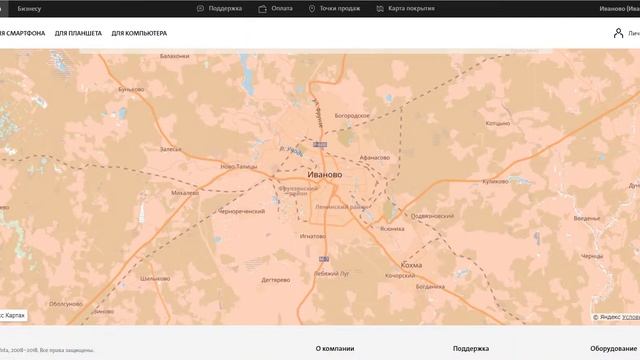Click the Фрунзенский район label on the map
Screen dimensions: 640x360
coord(298,191)
